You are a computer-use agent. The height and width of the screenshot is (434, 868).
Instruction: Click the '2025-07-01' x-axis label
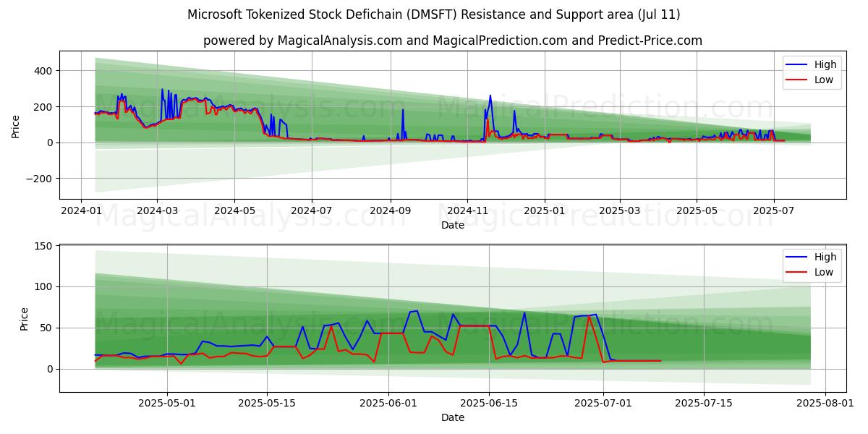[603, 403]
